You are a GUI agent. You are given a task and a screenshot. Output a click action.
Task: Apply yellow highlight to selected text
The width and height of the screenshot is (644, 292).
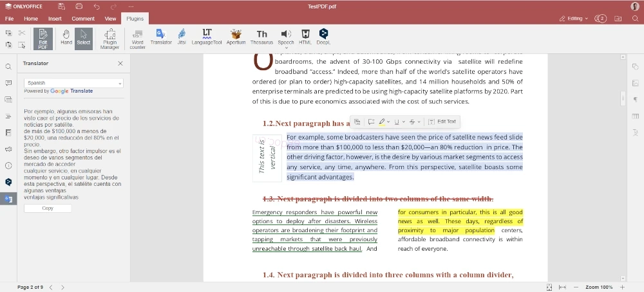pos(382,122)
